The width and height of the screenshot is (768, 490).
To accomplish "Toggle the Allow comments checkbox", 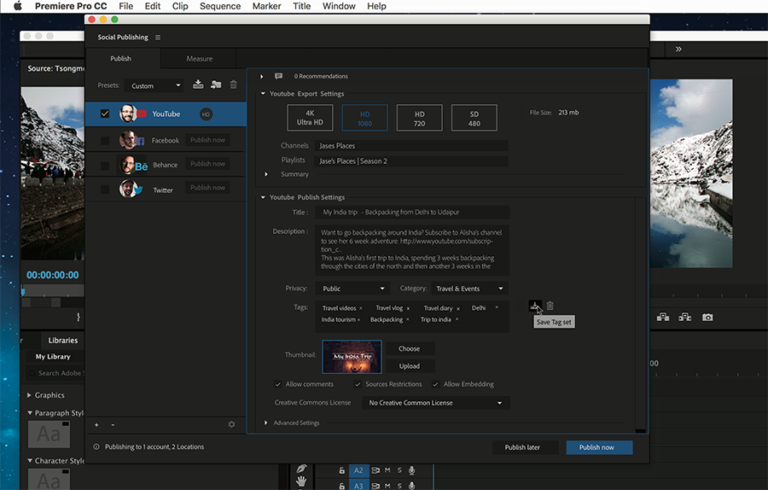I will pos(278,384).
